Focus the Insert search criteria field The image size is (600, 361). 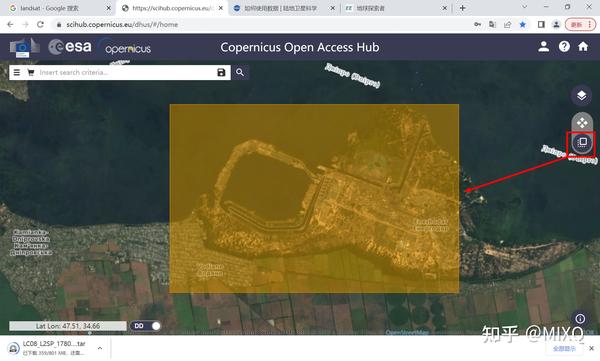[126, 72]
